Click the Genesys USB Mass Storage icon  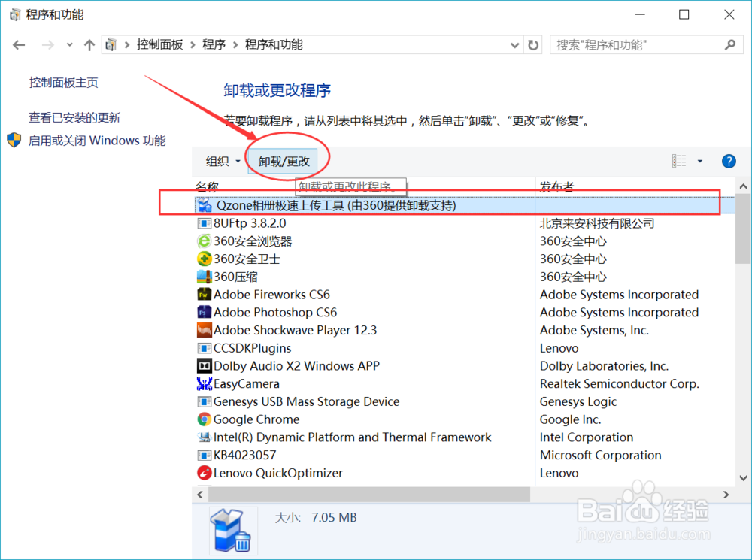205,401
